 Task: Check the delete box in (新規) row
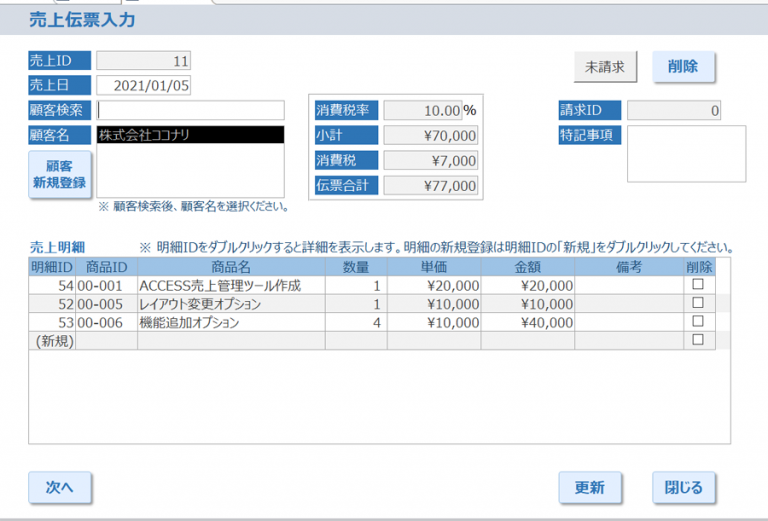click(x=698, y=340)
